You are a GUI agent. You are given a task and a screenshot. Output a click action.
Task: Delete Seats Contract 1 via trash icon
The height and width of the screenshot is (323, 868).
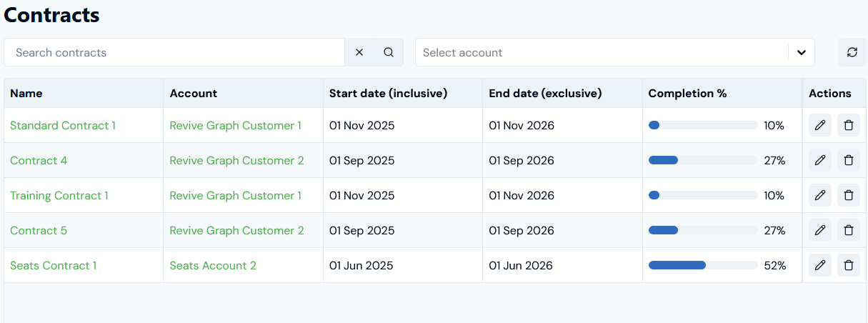[849, 266]
